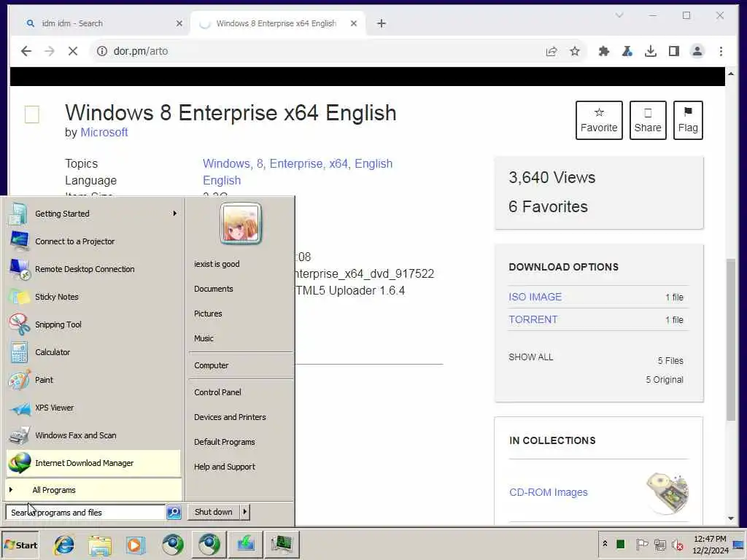Select the Windows 8 Enterprise x64 English tab

pyautogui.click(x=276, y=23)
